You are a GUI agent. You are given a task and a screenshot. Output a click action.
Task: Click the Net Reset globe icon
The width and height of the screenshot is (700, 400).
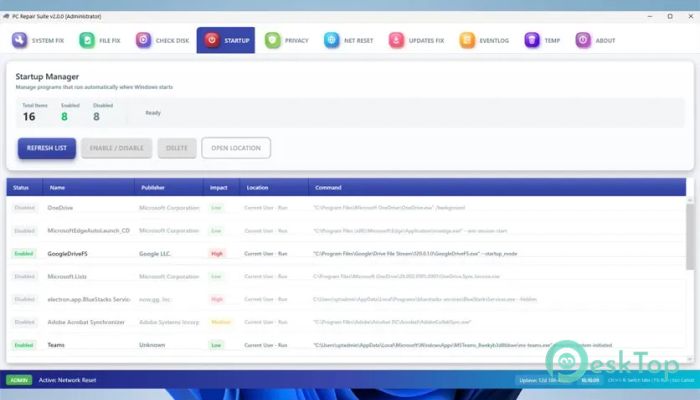(332, 40)
